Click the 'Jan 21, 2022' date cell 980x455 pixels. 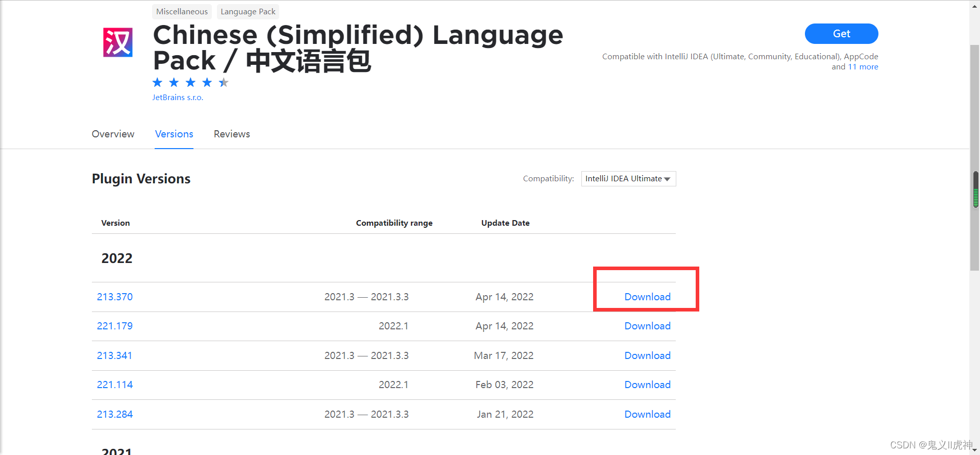click(505, 414)
